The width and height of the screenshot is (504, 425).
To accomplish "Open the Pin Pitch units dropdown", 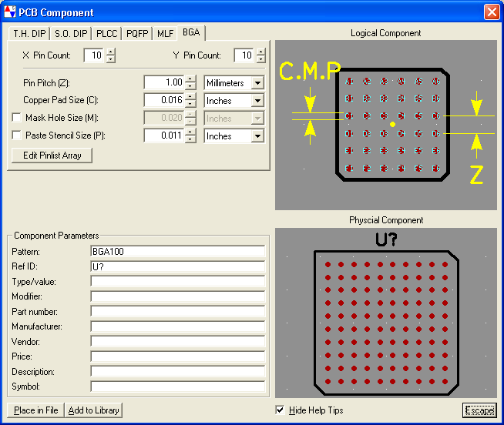I will point(257,82).
